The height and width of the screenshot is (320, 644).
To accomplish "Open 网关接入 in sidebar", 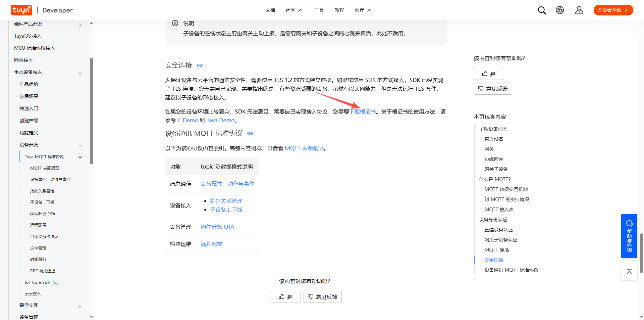I will click(23, 60).
